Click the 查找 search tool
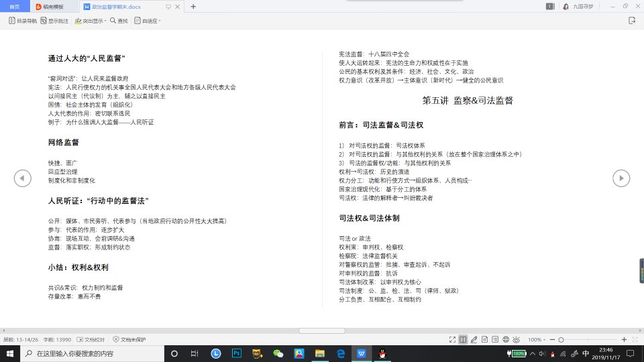Image resolution: width=644 pixels, height=362 pixels. click(119, 21)
